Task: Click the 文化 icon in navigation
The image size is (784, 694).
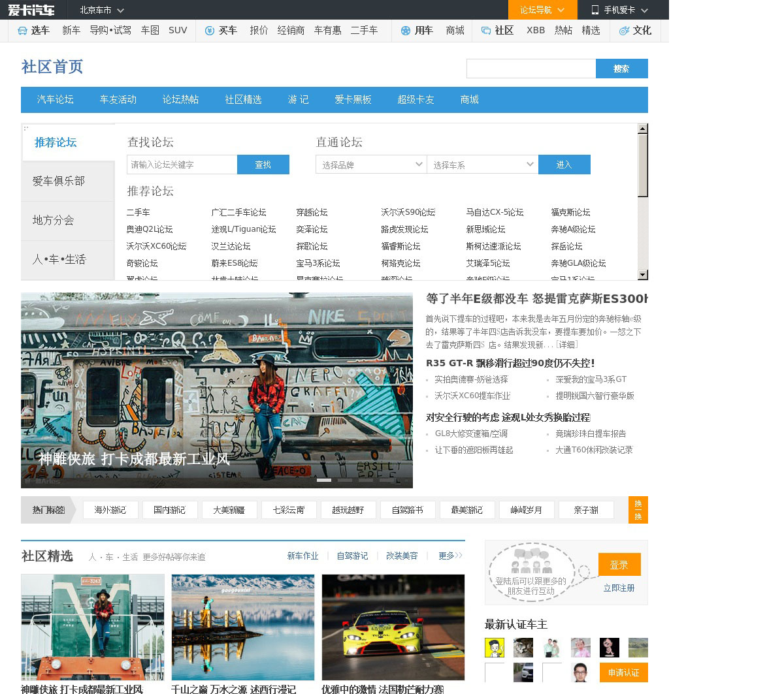Action: 624,31
